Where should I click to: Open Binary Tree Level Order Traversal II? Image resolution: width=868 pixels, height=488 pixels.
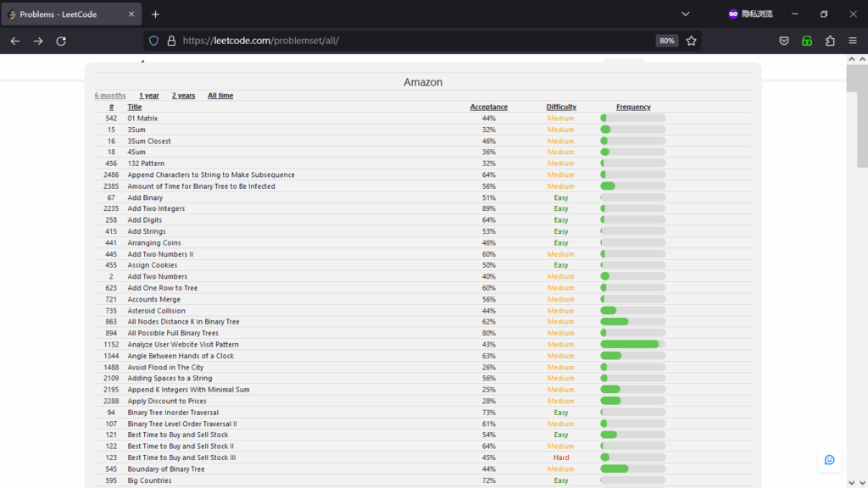182,424
